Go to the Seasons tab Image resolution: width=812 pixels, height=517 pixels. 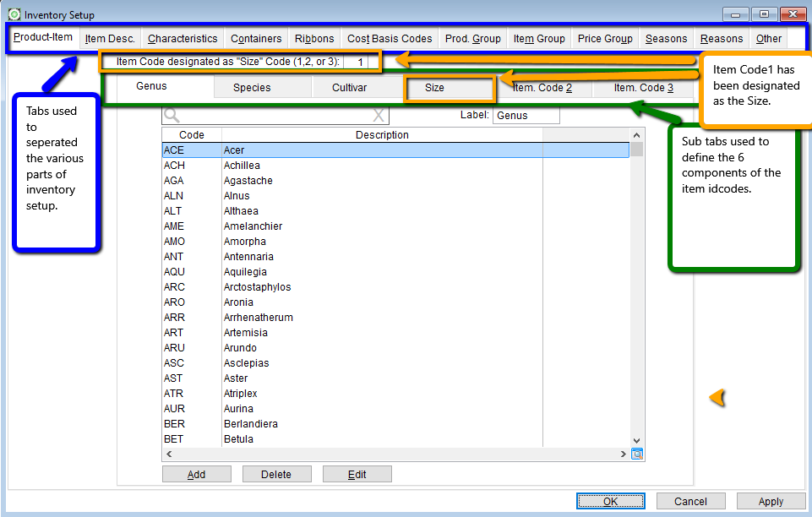pyautogui.click(x=666, y=38)
